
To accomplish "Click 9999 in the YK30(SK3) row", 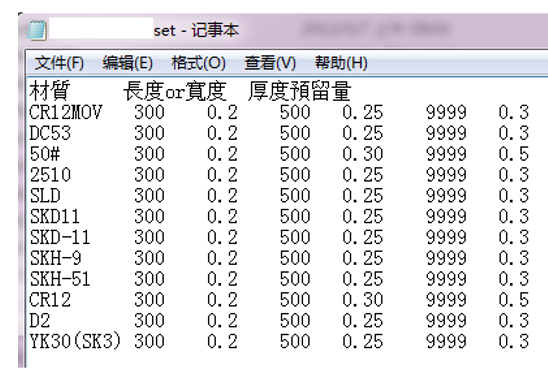I will 446,341.
